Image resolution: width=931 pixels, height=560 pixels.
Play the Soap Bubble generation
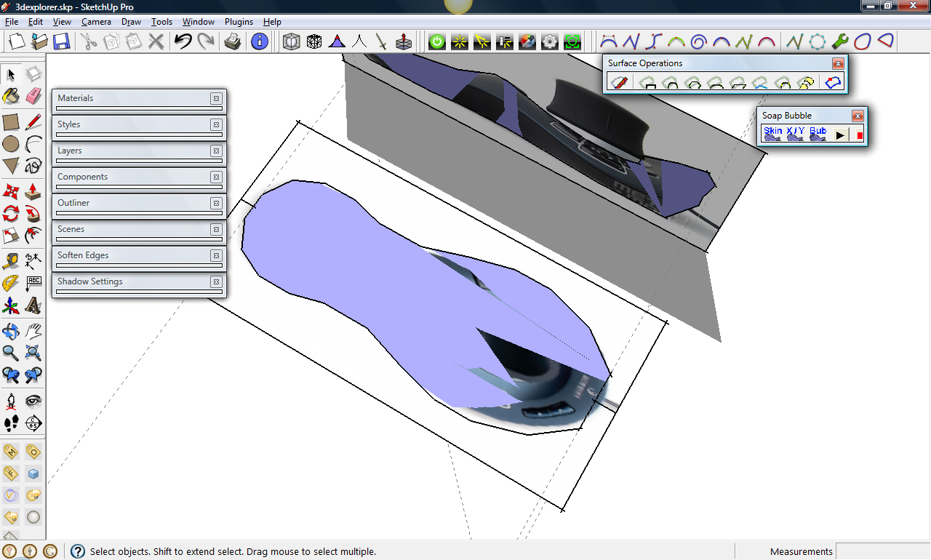pos(840,135)
